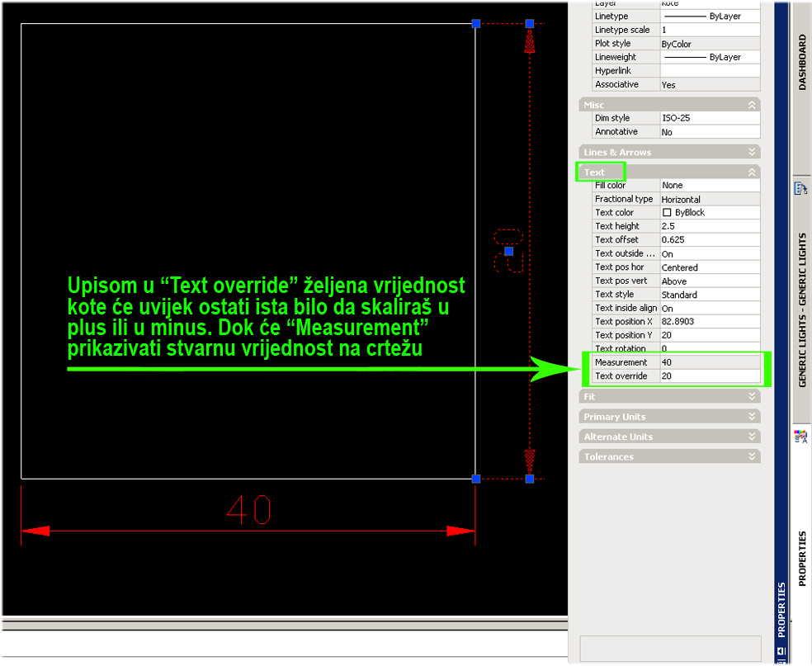Select the blue grip at the vertical dimension text
This screenshot has height=666, width=812.
pyautogui.click(x=508, y=251)
